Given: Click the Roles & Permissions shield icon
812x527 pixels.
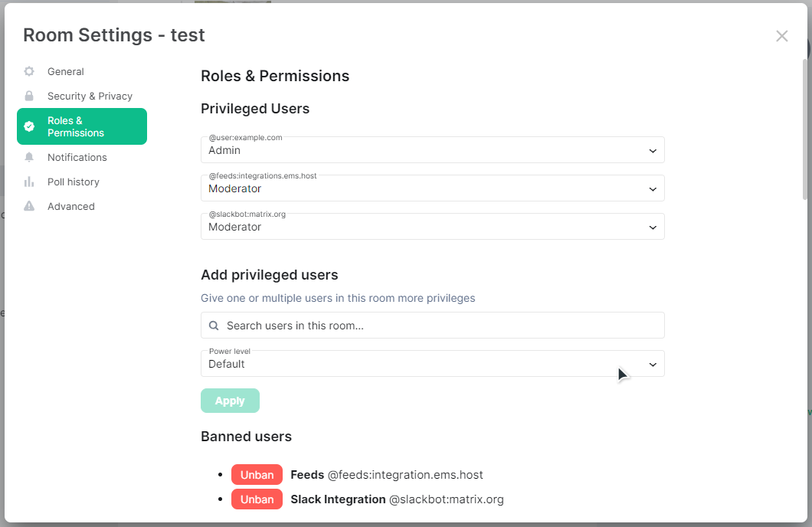Looking at the screenshot, I should point(29,126).
